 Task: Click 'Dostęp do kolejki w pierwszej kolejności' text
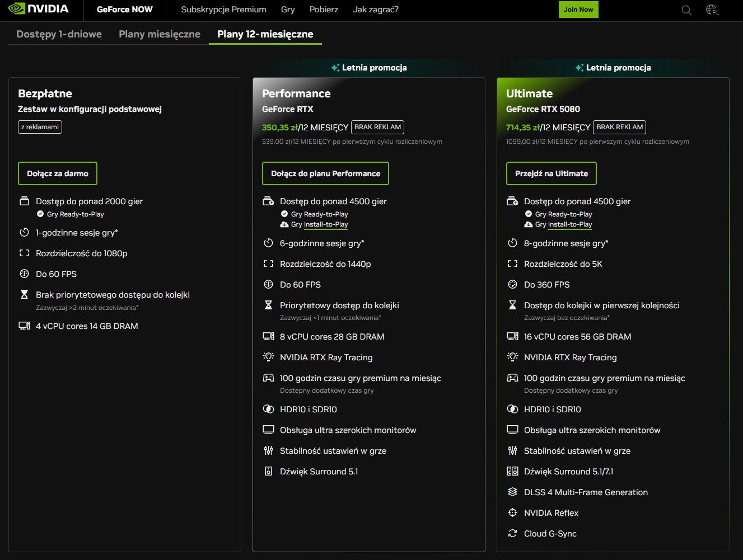click(602, 305)
